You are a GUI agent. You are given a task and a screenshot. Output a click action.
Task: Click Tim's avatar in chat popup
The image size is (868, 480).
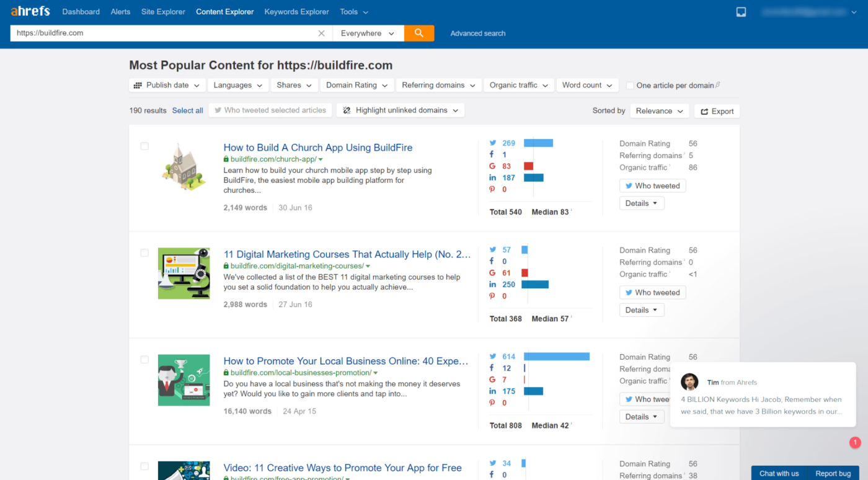point(689,382)
